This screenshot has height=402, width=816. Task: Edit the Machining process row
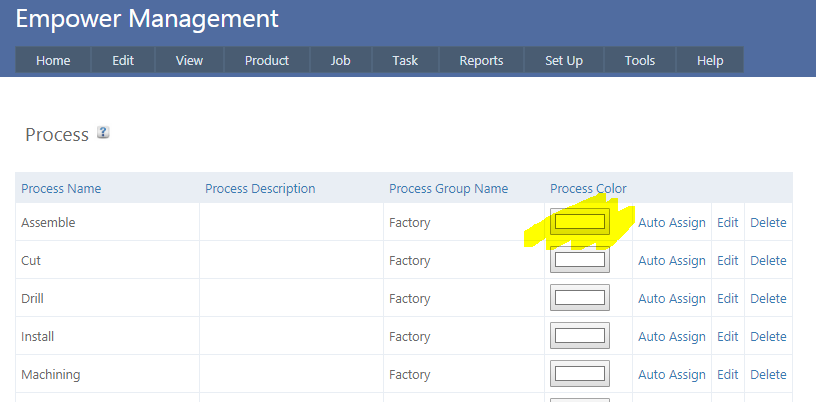[x=728, y=375]
